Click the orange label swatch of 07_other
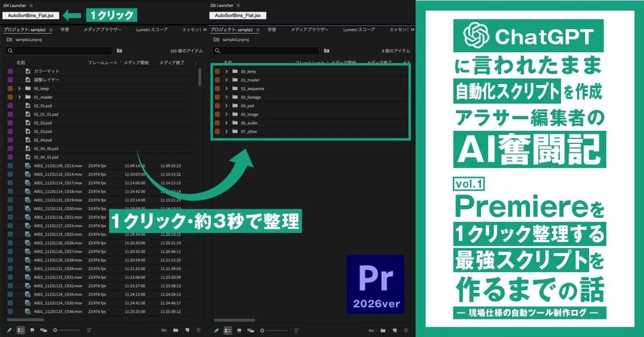The image size is (644, 337). pyautogui.click(x=217, y=131)
